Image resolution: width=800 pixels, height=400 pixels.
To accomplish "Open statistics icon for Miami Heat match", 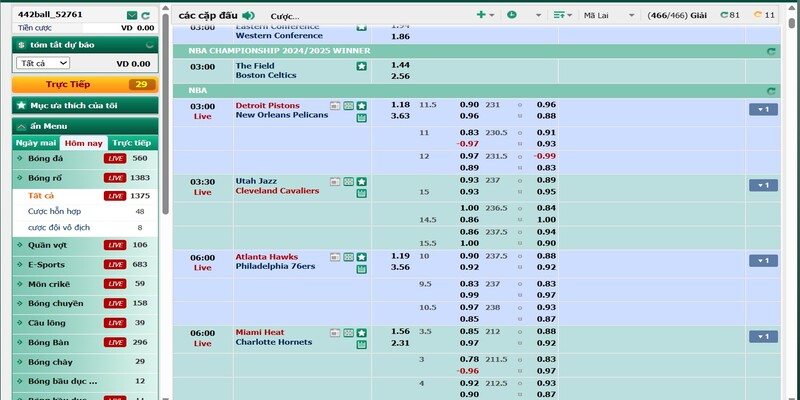I will (x=335, y=333).
